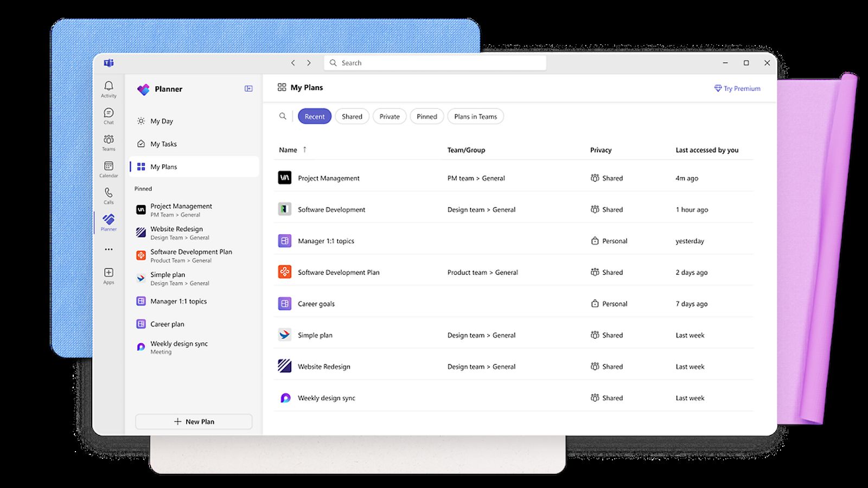
Task: Click the Privacy column header
Action: 601,150
